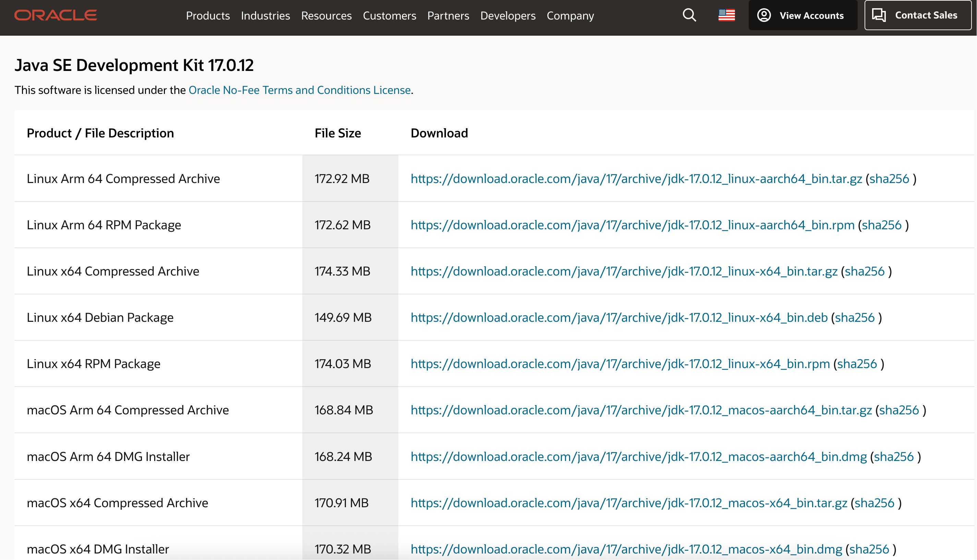Download jdk-17.0.12_macos-aarch64_bin.dmg

click(x=639, y=456)
